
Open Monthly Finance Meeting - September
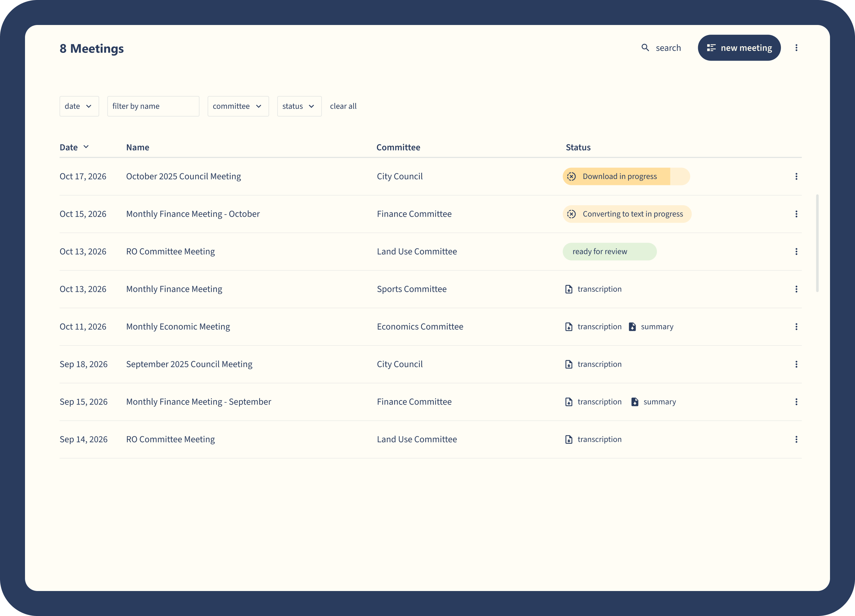coord(199,402)
